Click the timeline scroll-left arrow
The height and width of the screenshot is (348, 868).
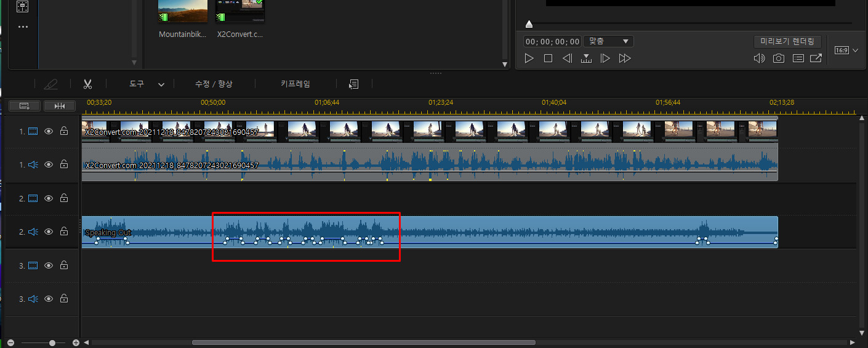(x=86, y=342)
